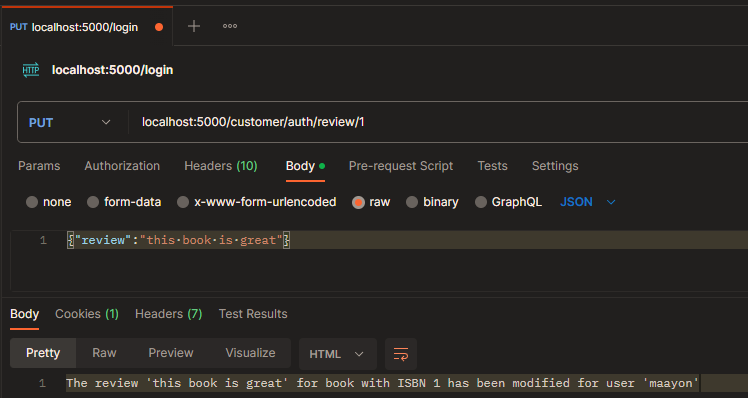The height and width of the screenshot is (398, 748).
Task: Open the JSON body format dropdown
Action: coord(588,202)
